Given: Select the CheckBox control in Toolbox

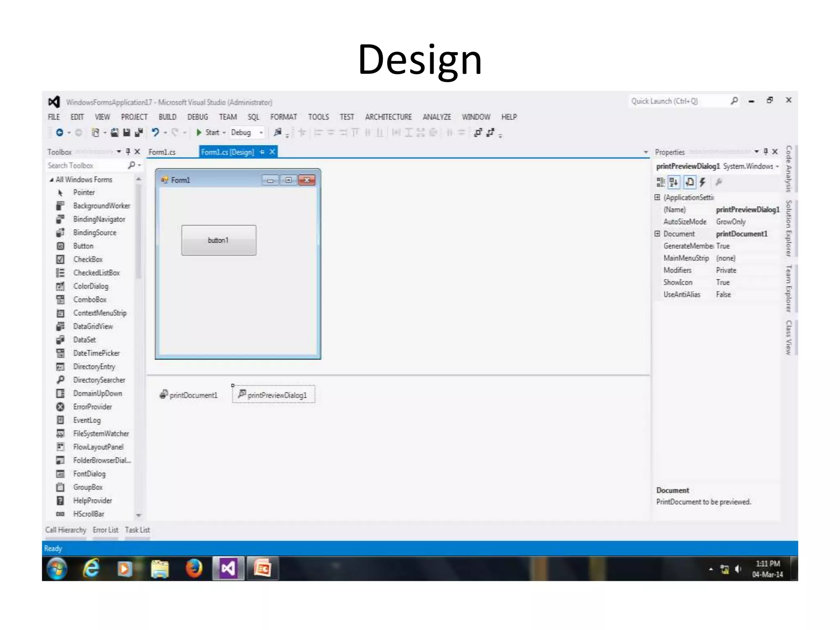Looking at the screenshot, I should coord(88,259).
